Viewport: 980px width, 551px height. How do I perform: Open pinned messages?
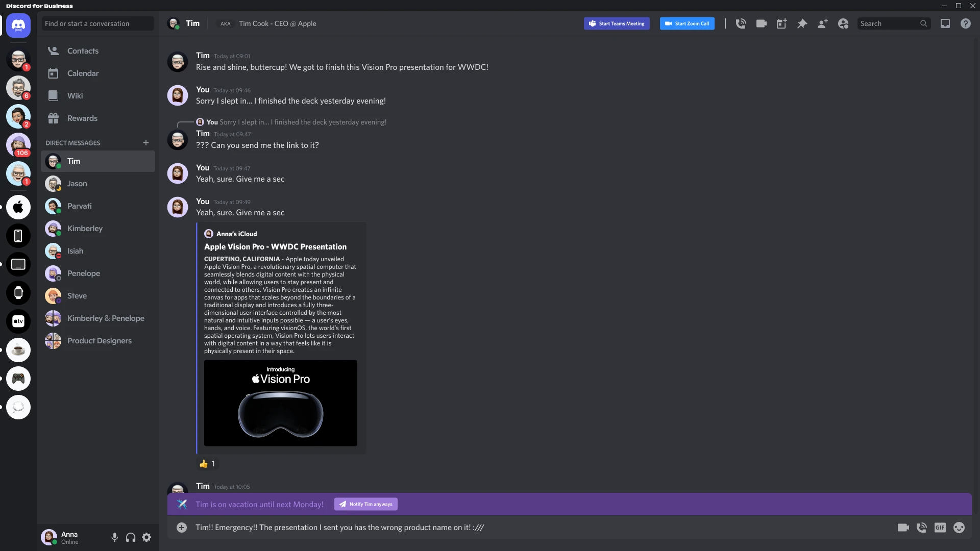pos(802,23)
